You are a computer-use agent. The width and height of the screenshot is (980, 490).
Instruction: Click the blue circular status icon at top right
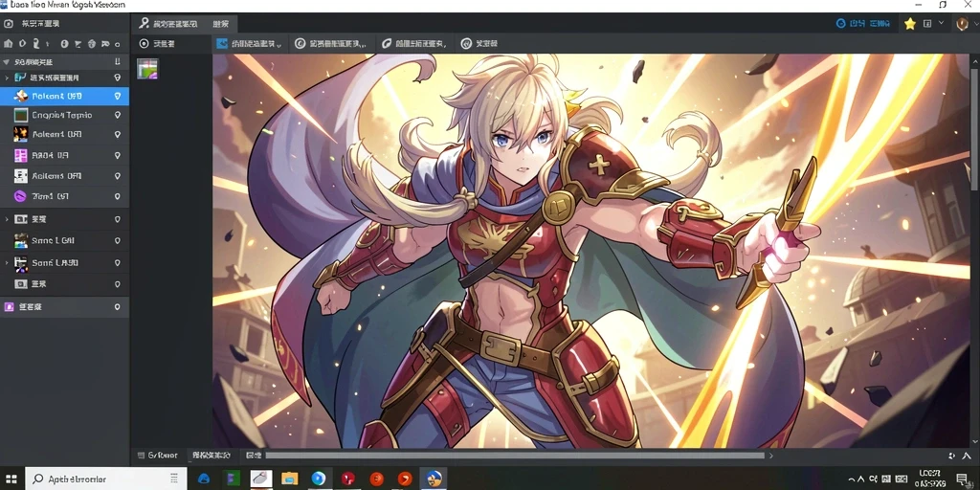point(840,24)
